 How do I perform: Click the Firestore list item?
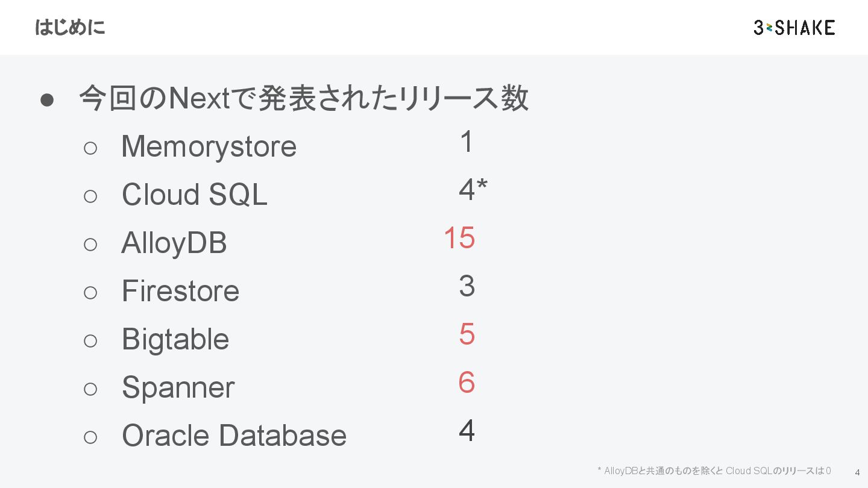click(180, 291)
